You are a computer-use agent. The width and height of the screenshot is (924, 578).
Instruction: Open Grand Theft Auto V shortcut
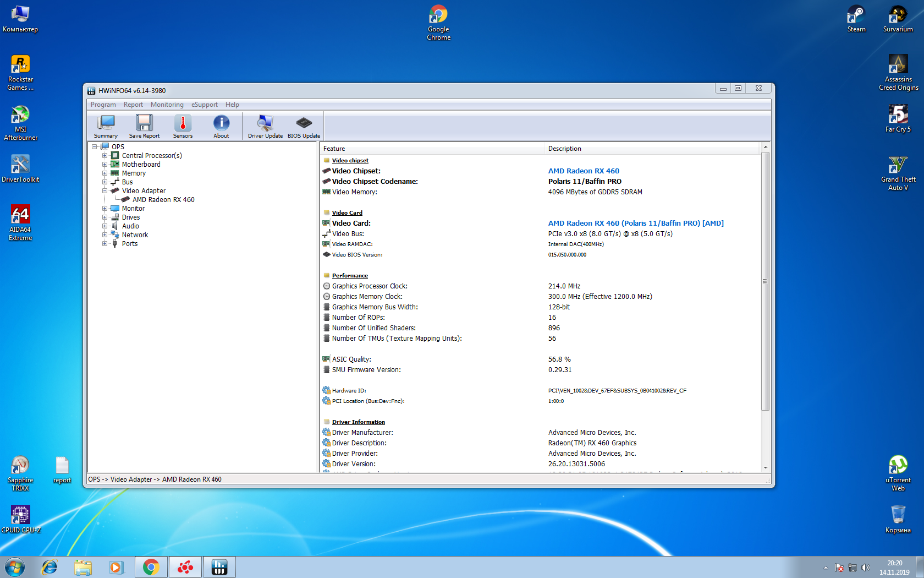coord(898,173)
